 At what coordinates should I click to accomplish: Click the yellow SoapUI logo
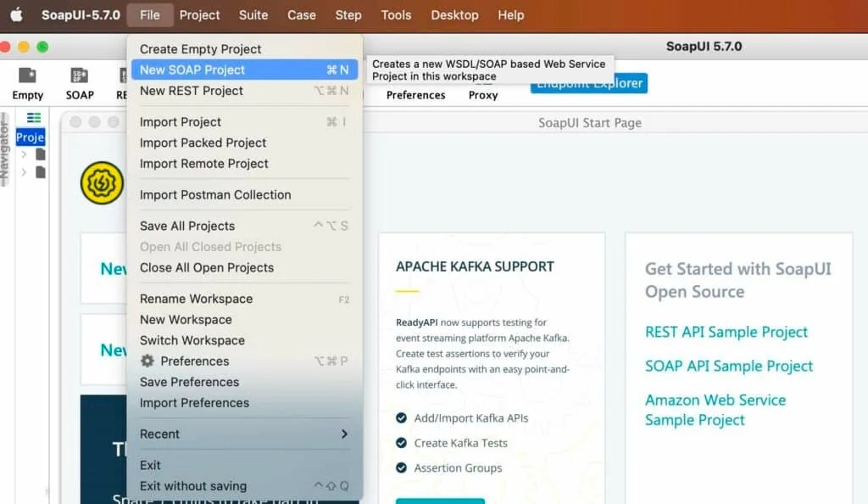point(102,183)
